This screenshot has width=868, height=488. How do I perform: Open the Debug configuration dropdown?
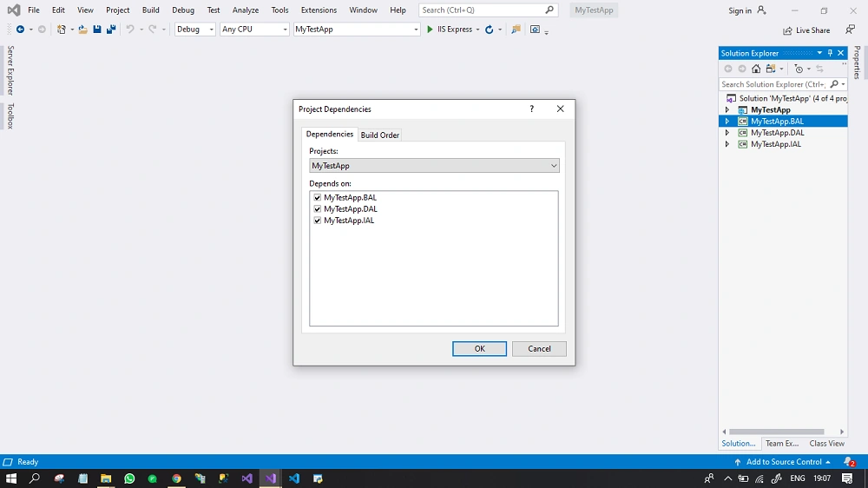pyautogui.click(x=194, y=30)
